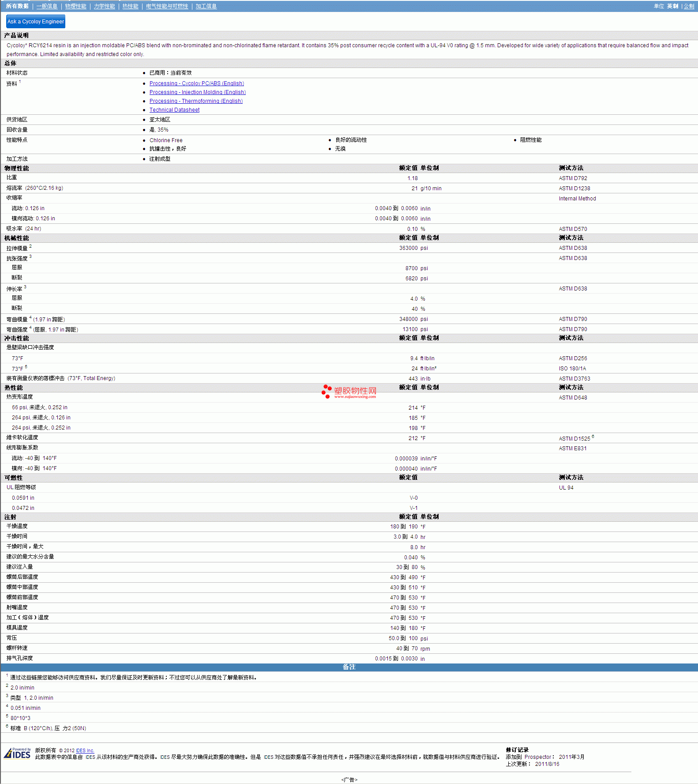Select the 430 到 490 rear barrel temperature

[x=404, y=577]
